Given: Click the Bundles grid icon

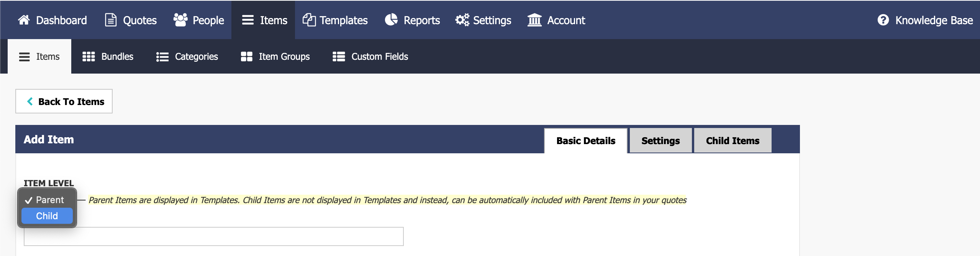Looking at the screenshot, I should point(88,57).
